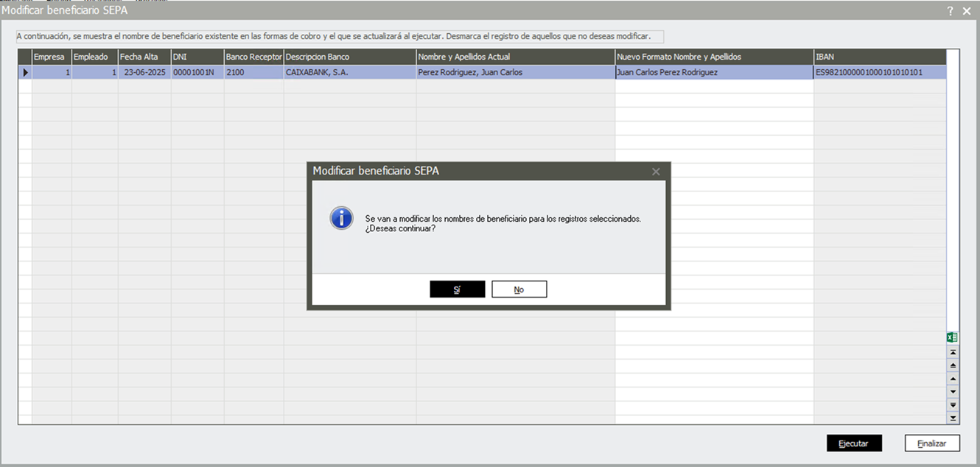Close the Modificar beneficiario SEPA confirmation dialog

(656, 172)
